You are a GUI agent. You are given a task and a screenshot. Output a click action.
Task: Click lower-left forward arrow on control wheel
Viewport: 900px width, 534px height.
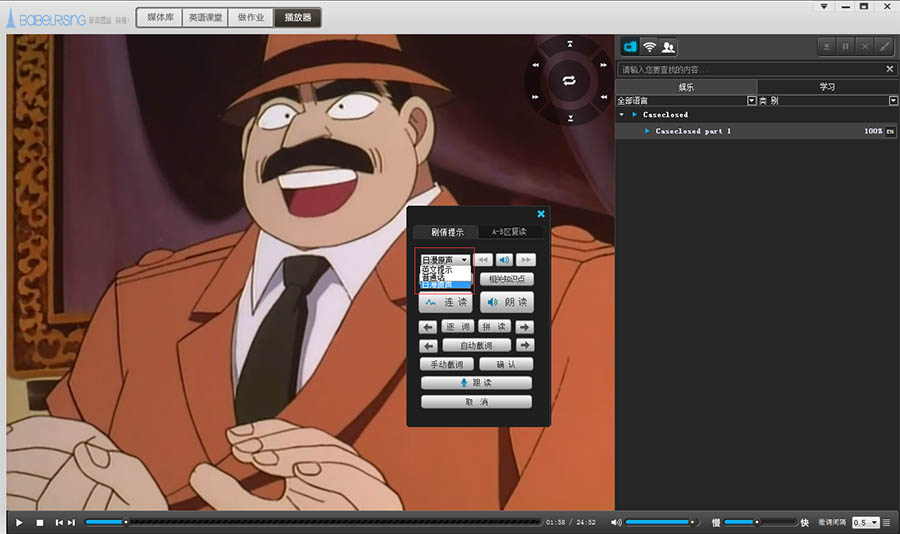[536, 97]
